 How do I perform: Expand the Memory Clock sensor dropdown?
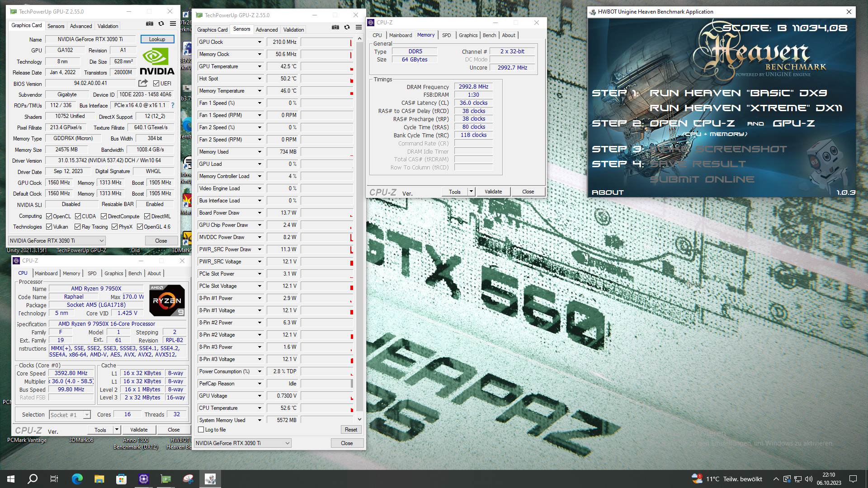coord(259,54)
